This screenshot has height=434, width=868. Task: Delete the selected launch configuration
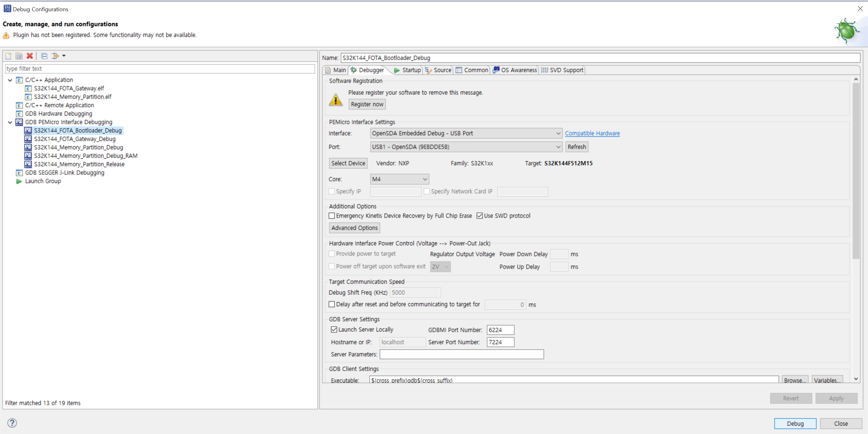coord(30,56)
